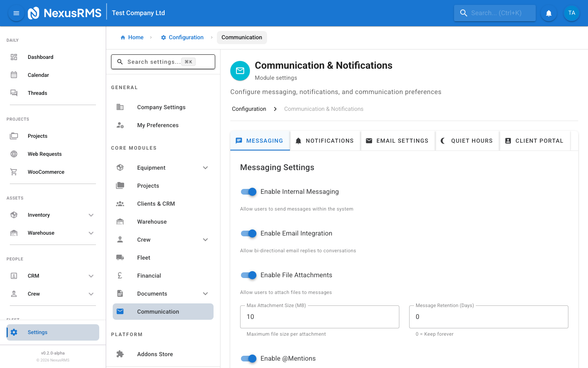The image size is (588, 368).
Task: Disable Enable Internal Messaging toggle
Action: pyautogui.click(x=248, y=192)
